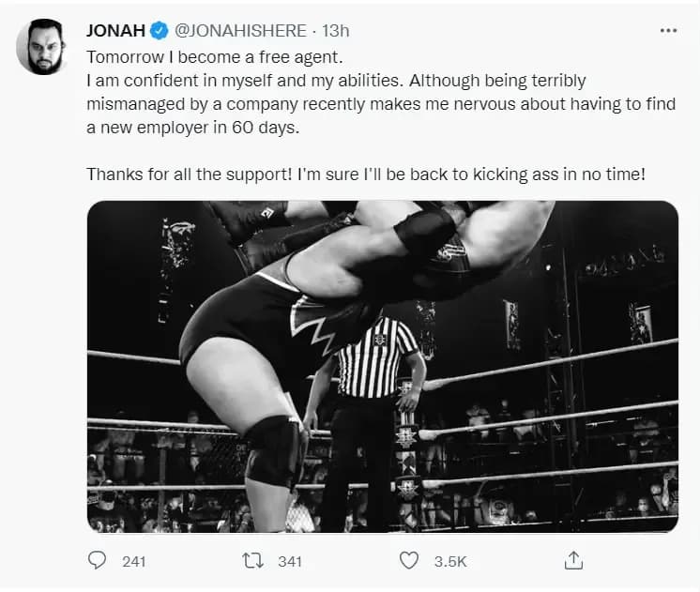This screenshot has height=592, width=700.
Task: Click the 241 replies count
Action: tap(134, 561)
